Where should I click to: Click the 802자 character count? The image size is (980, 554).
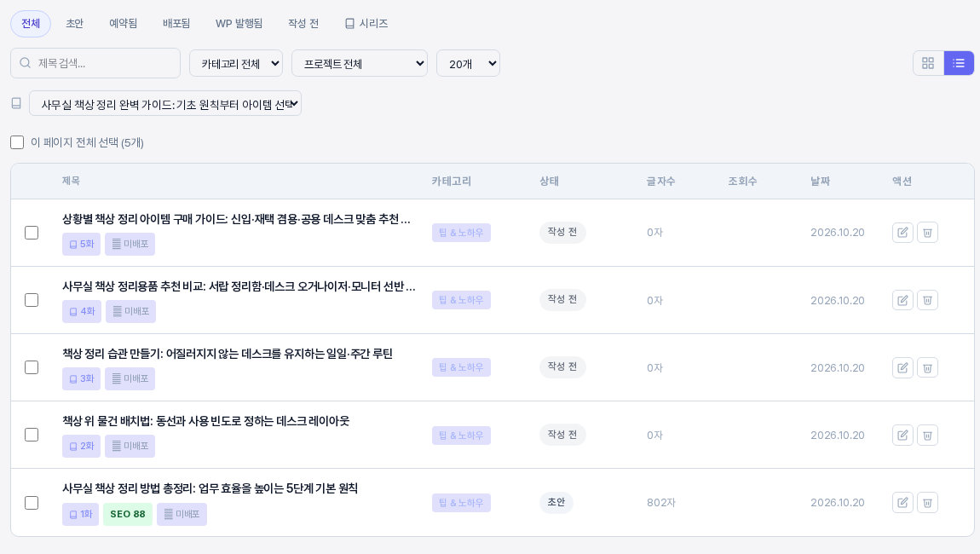(x=661, y=503)
